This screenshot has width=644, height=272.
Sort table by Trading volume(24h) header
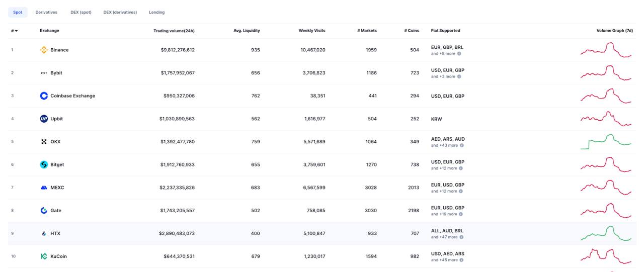coord(174,31)
